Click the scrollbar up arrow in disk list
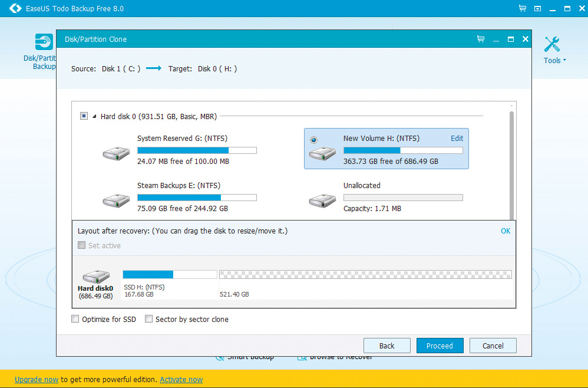The image size is (588, 388). (x=511, y=106)
